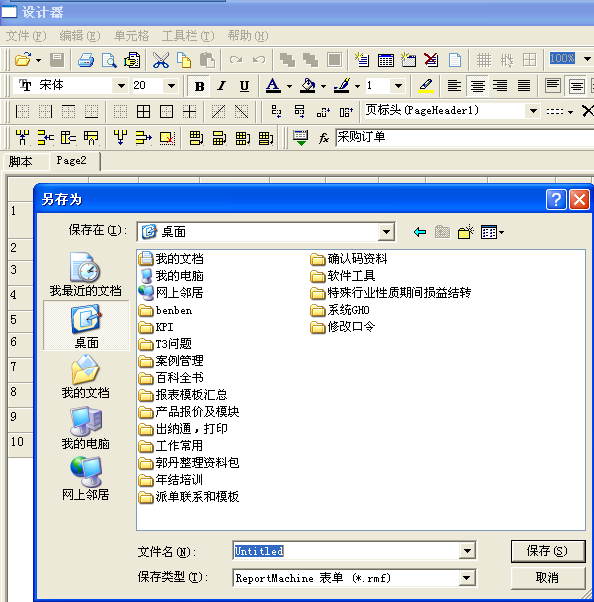594x602 pixels.
Task: Apply justified text alignment
Action: point(524,85)
